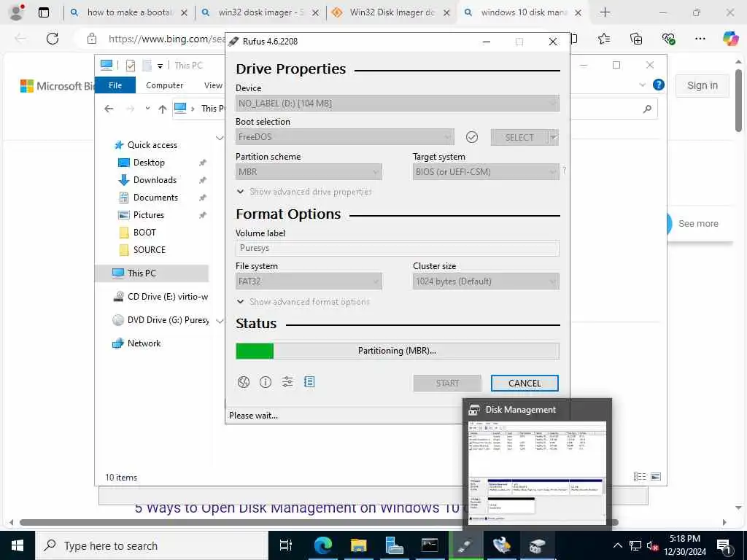Click the Disk Management preview thumbnail
This screenshot has height=560, width=747.
(537, 472)
